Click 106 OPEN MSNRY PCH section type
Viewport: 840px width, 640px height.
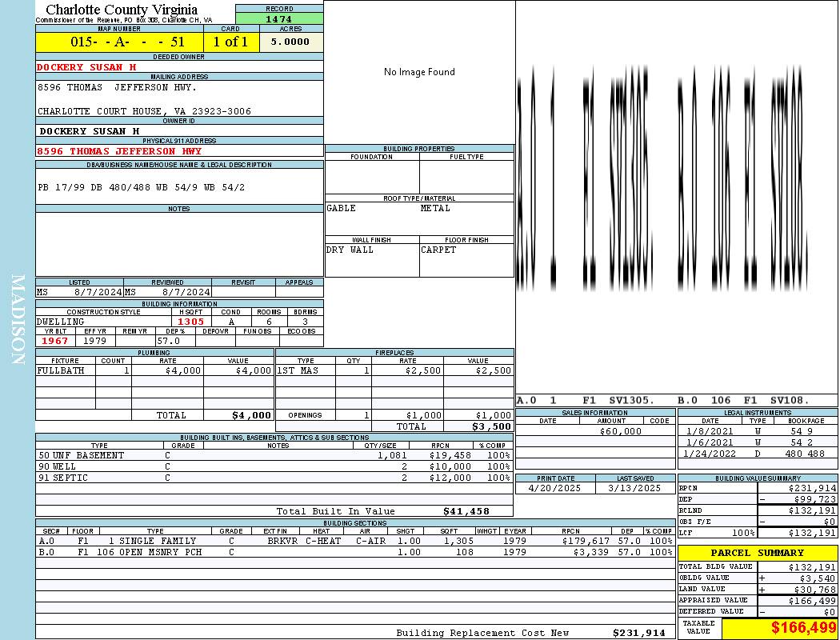point(149,552)
